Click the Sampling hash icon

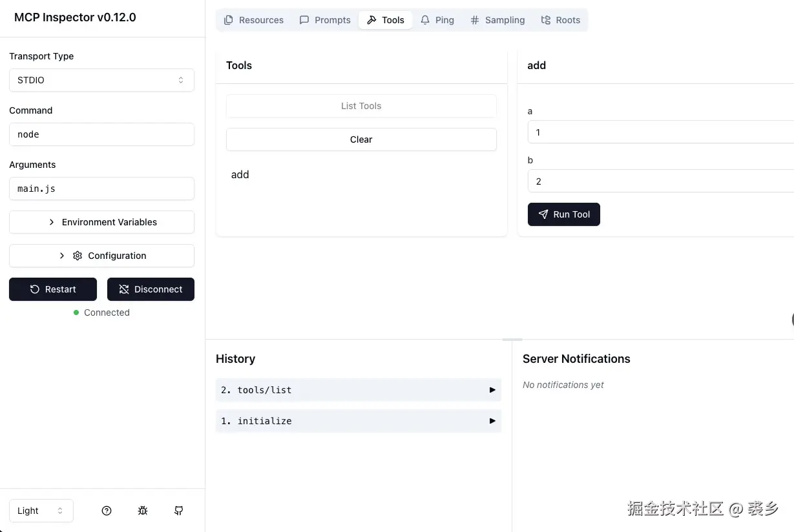475,20
